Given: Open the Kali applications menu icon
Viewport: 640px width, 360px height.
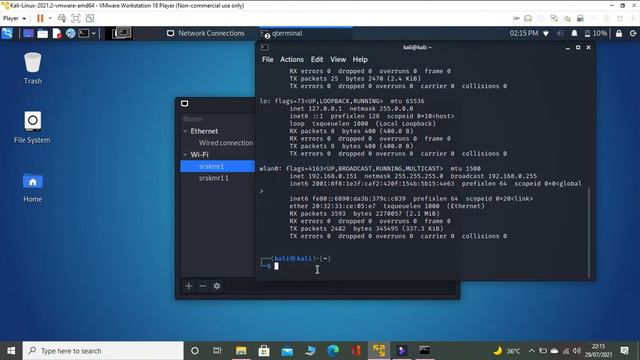Looking at the screenshot, I should pyautogui.click(x=7, y=33).
